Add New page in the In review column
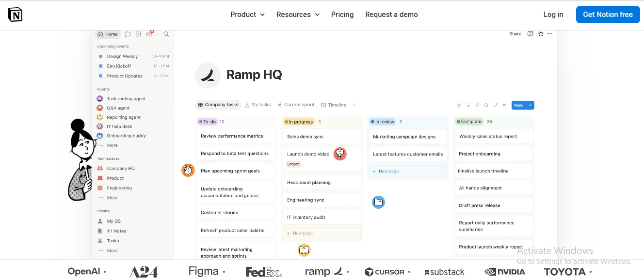This screenshot has width=644, height=279. tap(407, 171)
